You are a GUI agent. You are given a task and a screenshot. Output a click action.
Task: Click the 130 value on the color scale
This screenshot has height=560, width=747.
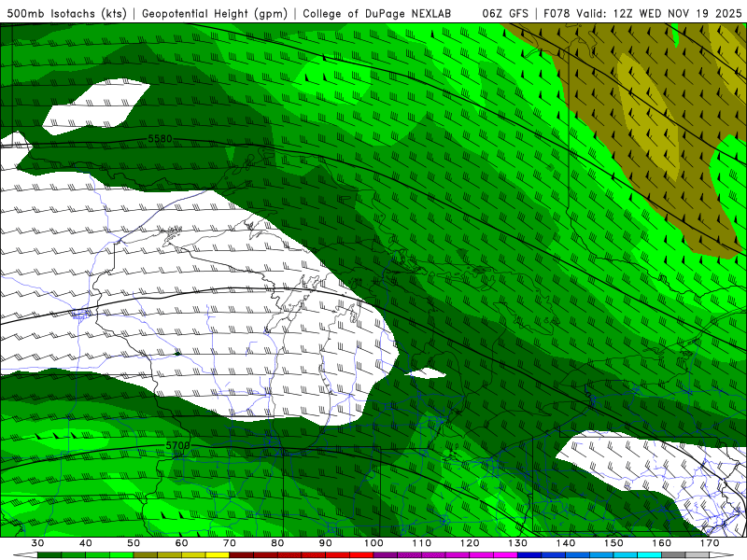(518, 543)
